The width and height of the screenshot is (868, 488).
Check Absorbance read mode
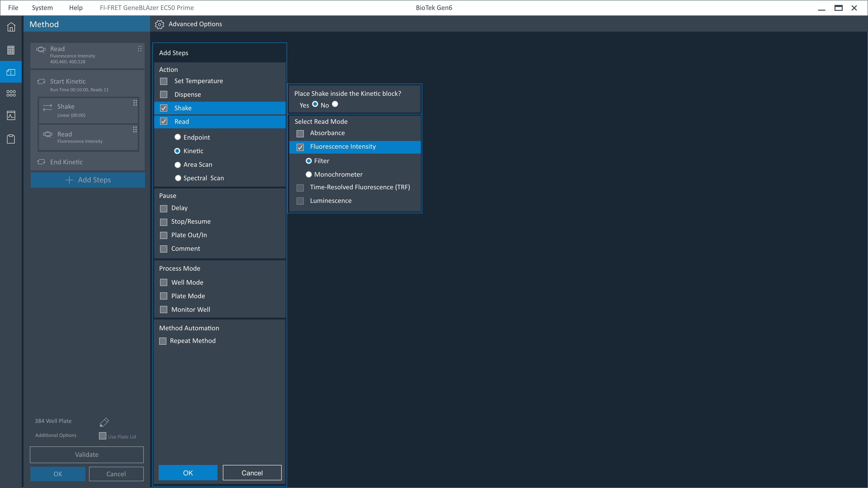click(300, 134)
